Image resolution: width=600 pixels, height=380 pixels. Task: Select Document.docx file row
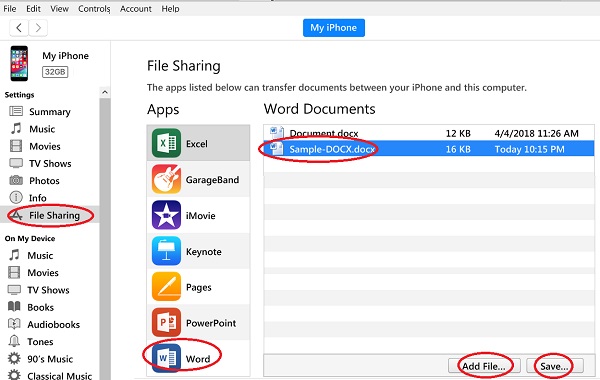pos(429,133)
